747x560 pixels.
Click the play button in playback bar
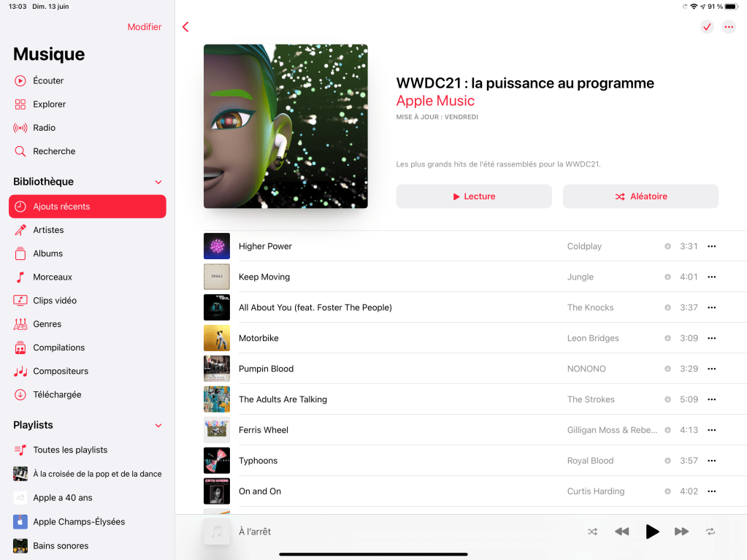pos(652,532)
